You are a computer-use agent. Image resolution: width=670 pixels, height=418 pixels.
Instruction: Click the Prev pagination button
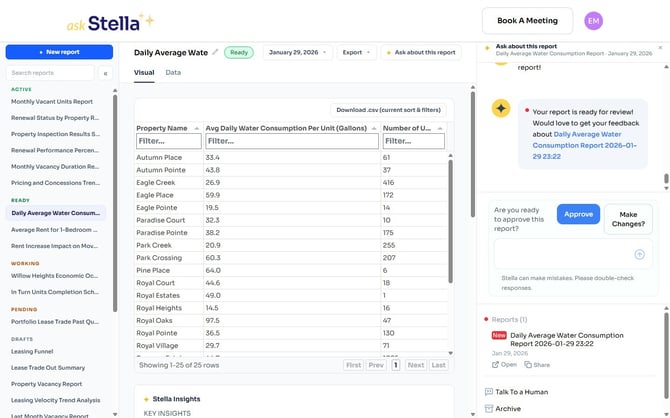(376, 365)
